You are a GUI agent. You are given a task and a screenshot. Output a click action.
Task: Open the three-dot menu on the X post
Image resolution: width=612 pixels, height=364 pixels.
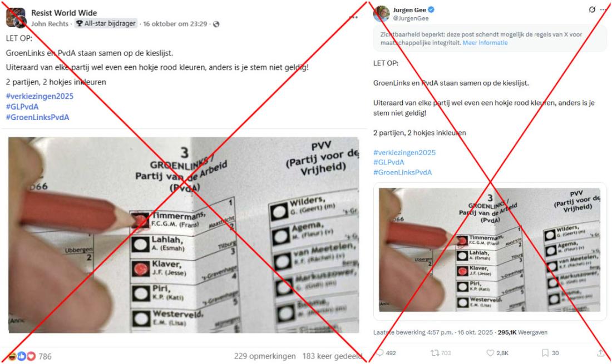point(604,10)
